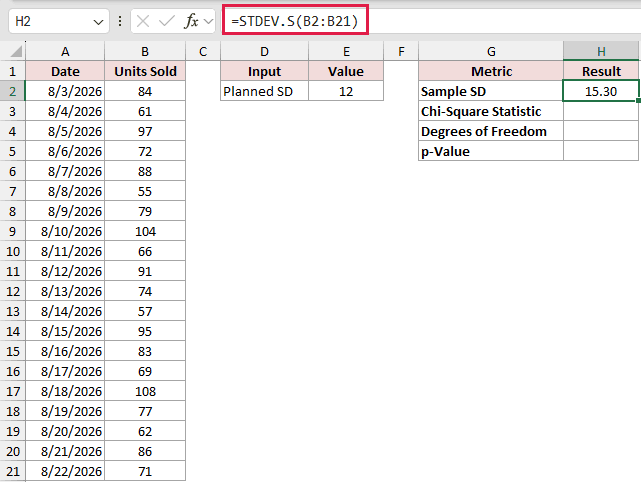Select column H header
This screenshot has height=482, width=641.
click(x=601, y=52)
